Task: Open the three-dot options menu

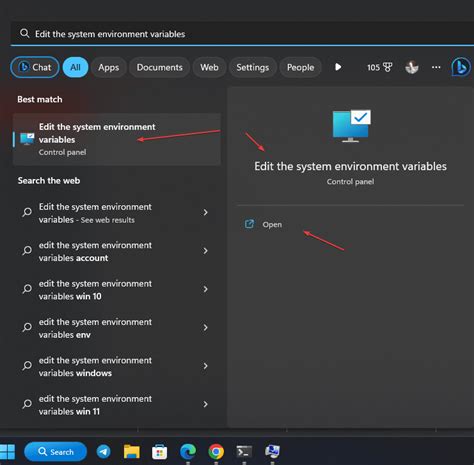Action: [x=436, y=67]
